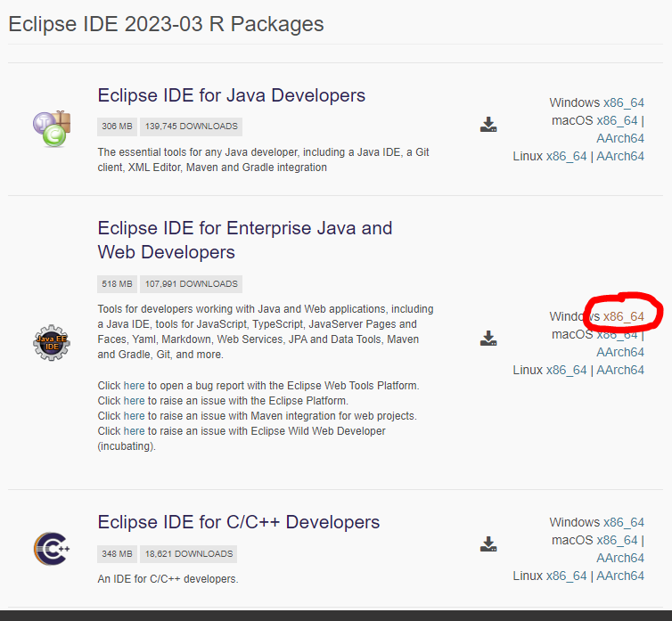Click download icon for Enterprise Java package
Screen dimensions: 672x621
point(488,339)
